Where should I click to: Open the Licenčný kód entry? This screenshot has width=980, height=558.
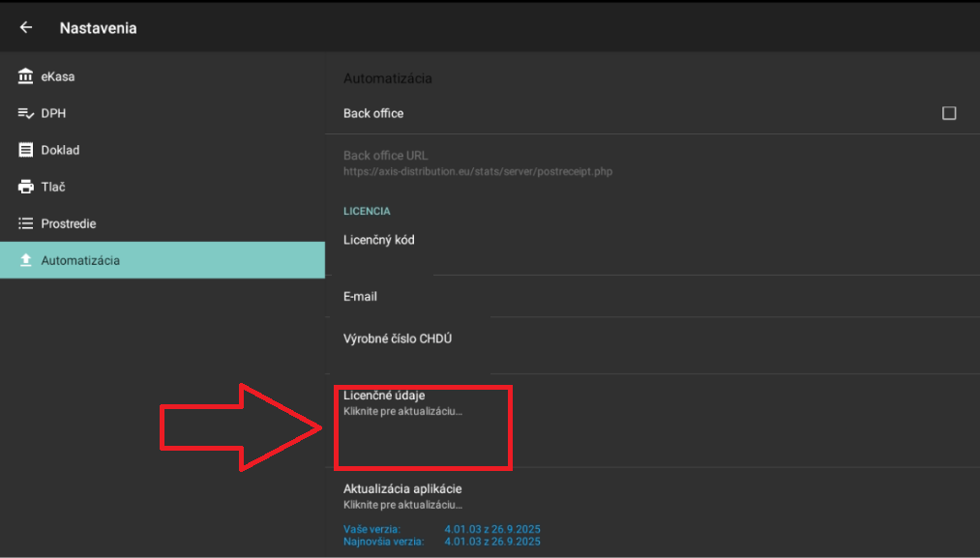(379, 240)
